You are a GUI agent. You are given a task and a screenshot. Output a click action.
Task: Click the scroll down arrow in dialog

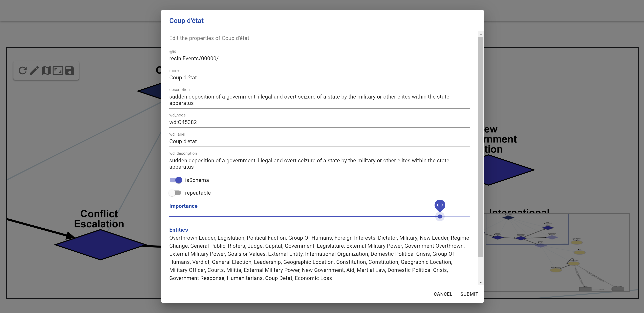(481, 282)
